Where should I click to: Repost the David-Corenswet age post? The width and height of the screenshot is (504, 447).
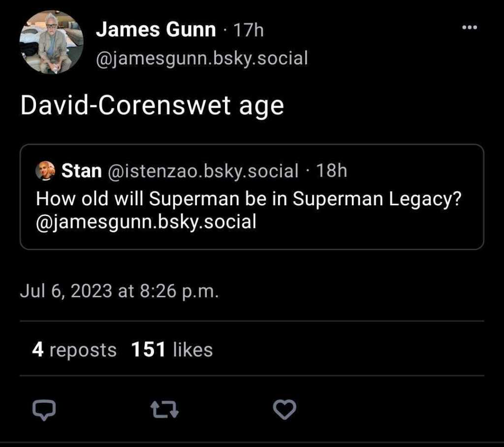point(164,410)
